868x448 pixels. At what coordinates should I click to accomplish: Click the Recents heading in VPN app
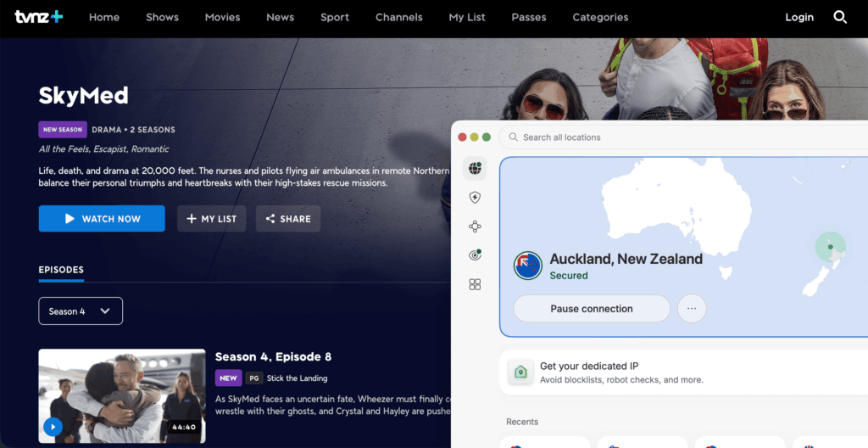click(x=522, y=422)
